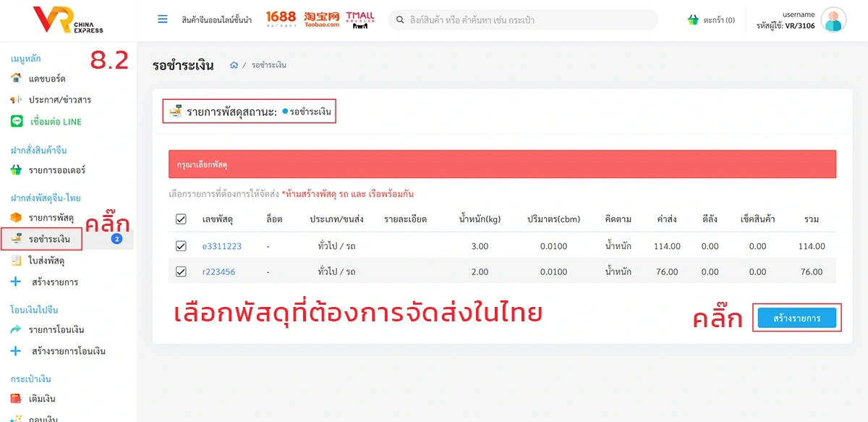Select รายการออเดอร์ in the sidebar
868x422 pixels.
click(x=56, y=170)
